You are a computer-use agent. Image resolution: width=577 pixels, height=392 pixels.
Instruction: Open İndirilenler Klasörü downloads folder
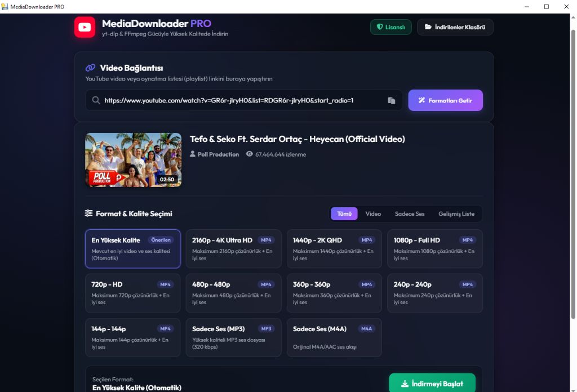click(455, 27)
